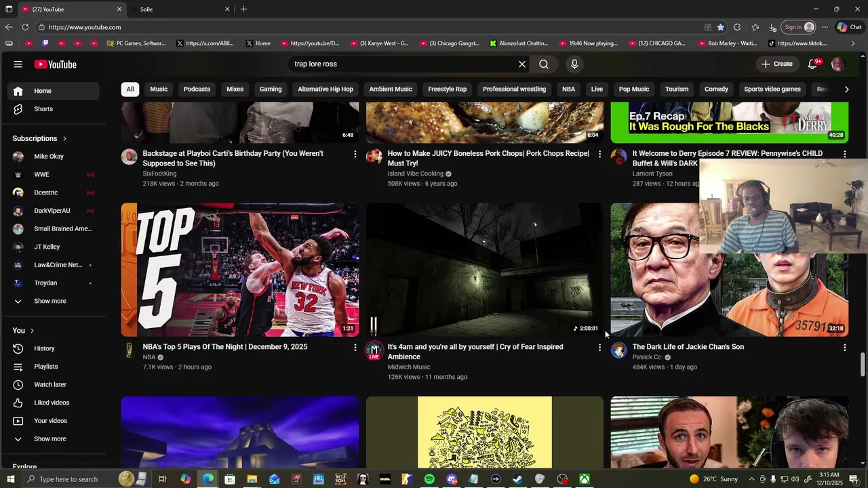Bookmark page with the star icon
The image size is (868, 488).
(720, 27)
